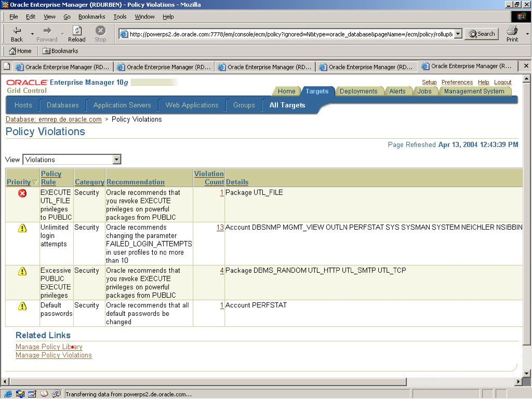532x399 pixels.
Task: Click the Navigator icon in status bar
Action: pos(8,394)
